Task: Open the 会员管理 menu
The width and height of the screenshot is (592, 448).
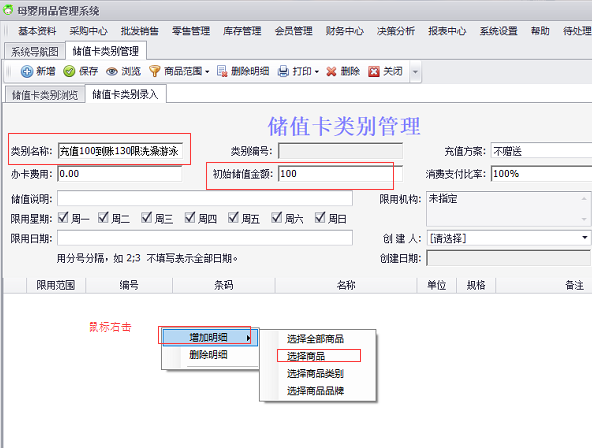Action: [293, 31]
